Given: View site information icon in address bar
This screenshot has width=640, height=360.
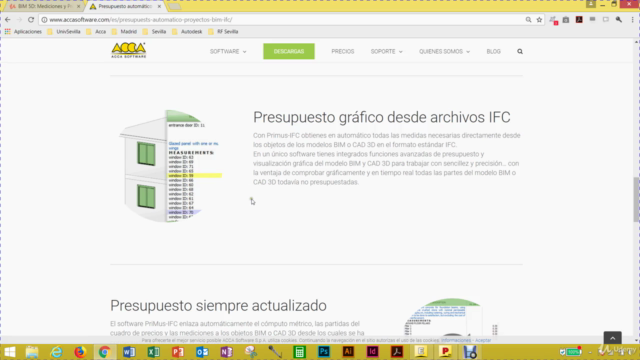Looking at the screenshot, I should pyautogui.click(x=44, y=20).
